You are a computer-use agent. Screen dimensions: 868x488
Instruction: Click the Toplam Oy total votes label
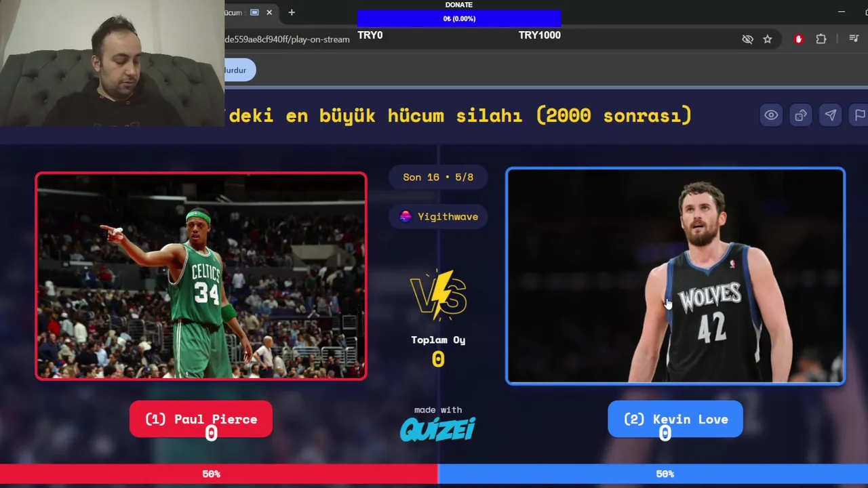438,340
